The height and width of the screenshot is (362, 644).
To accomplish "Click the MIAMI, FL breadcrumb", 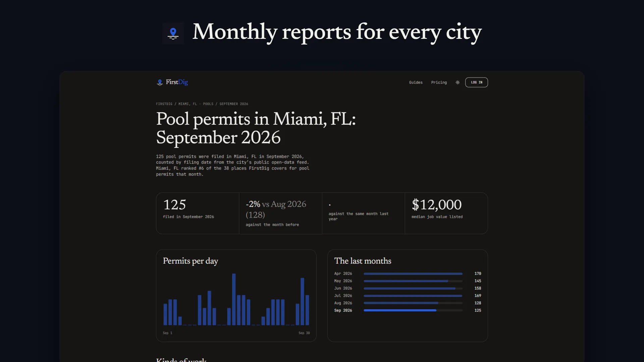I will point(187,104).
